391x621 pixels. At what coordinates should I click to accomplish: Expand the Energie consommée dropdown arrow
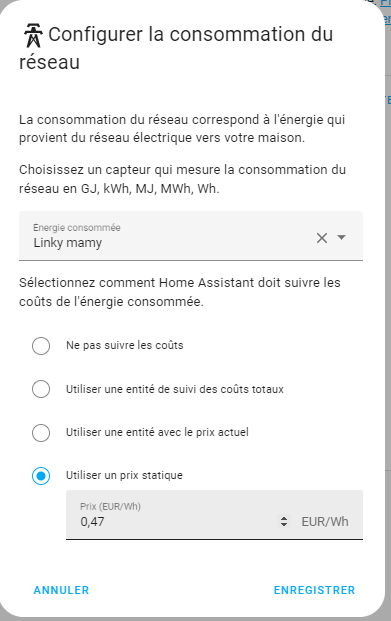pyautogui.click(x=341, y=238)
